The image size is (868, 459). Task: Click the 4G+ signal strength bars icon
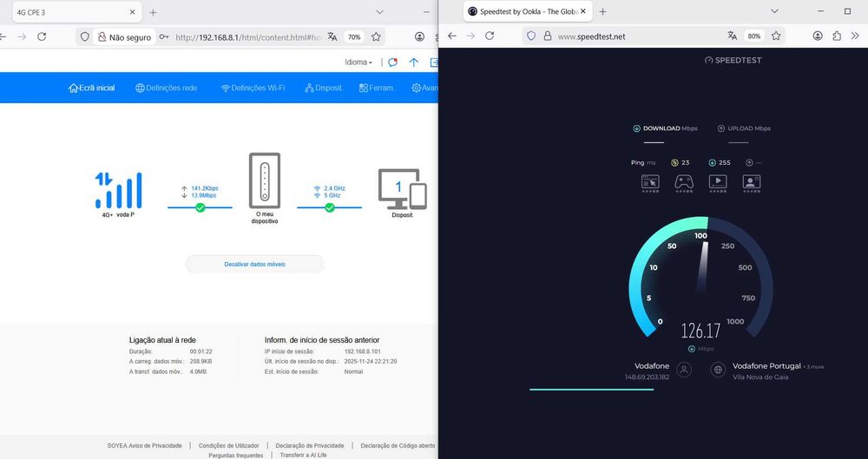[118, 190]
